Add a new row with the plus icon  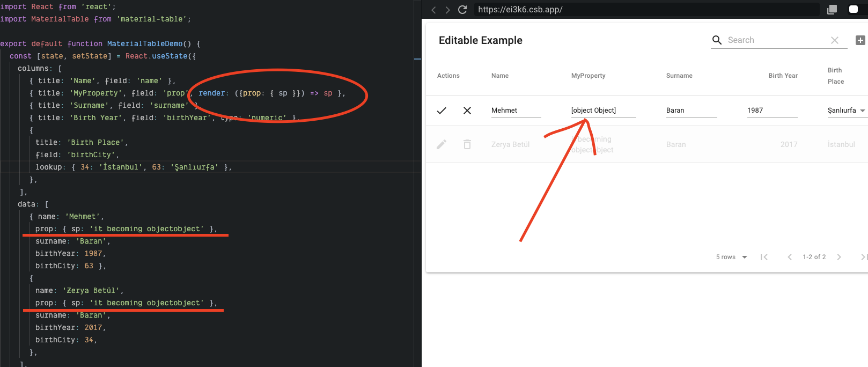(860, 40)
